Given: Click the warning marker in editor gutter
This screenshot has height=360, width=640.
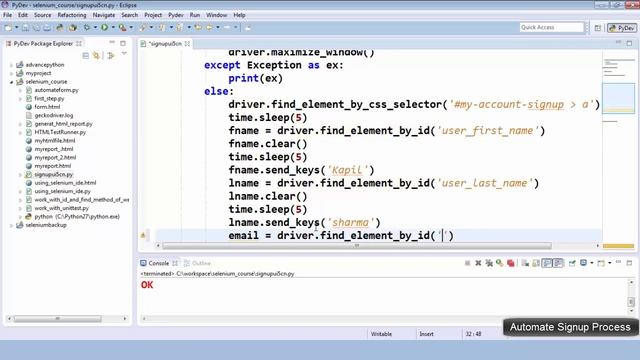Looking at the screenshot, I should tap(143, 235).
